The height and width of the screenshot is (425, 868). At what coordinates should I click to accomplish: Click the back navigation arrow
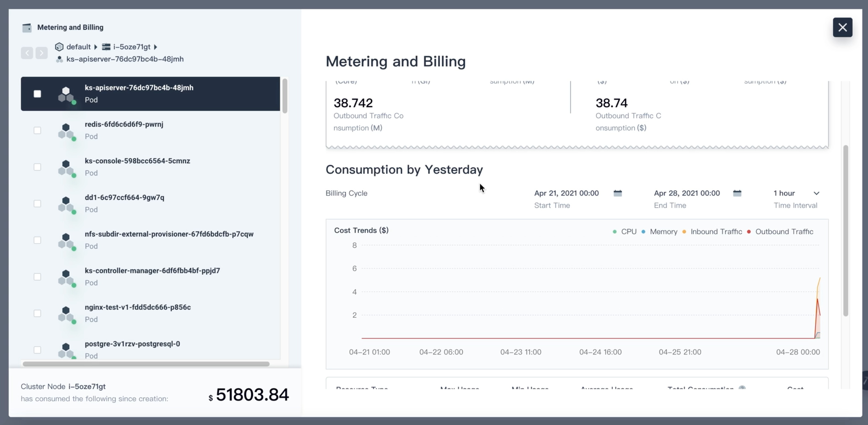pos(27,53)
